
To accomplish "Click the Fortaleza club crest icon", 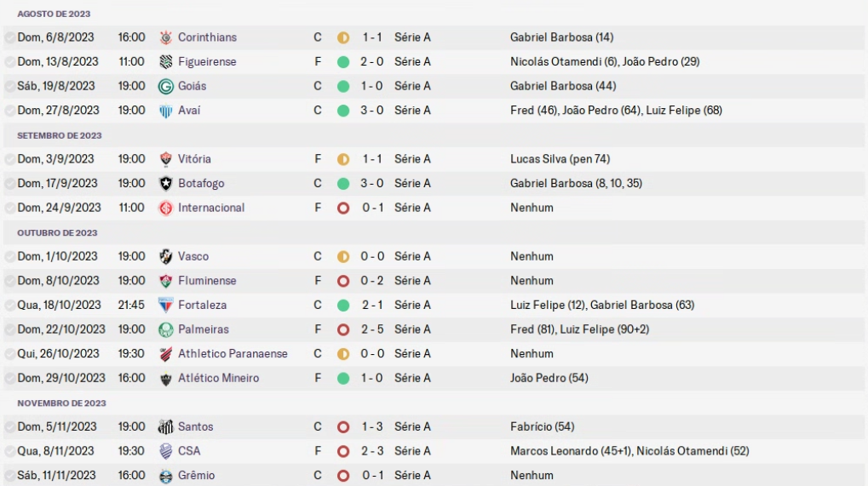I will (x=165, y=306).
